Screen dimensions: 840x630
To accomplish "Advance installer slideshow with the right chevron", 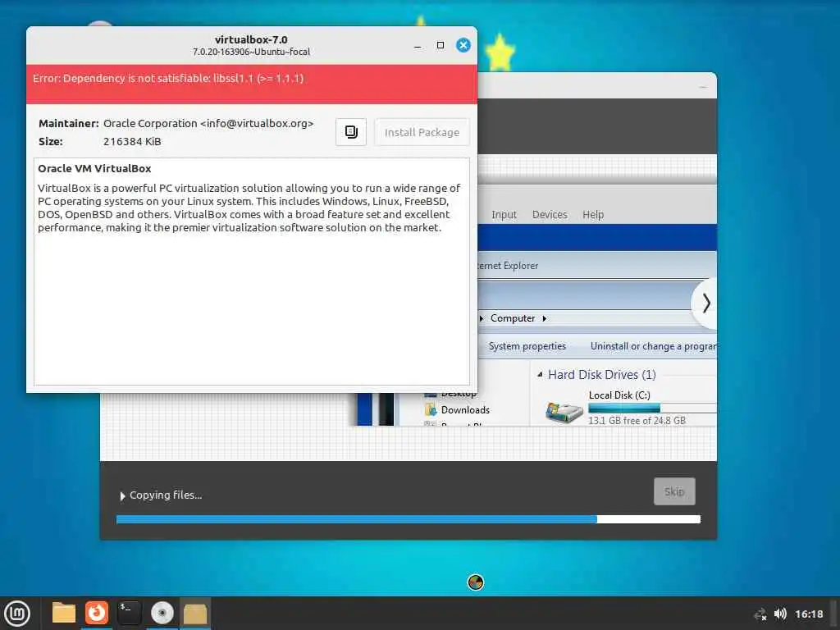I will (x=706, y=304).
